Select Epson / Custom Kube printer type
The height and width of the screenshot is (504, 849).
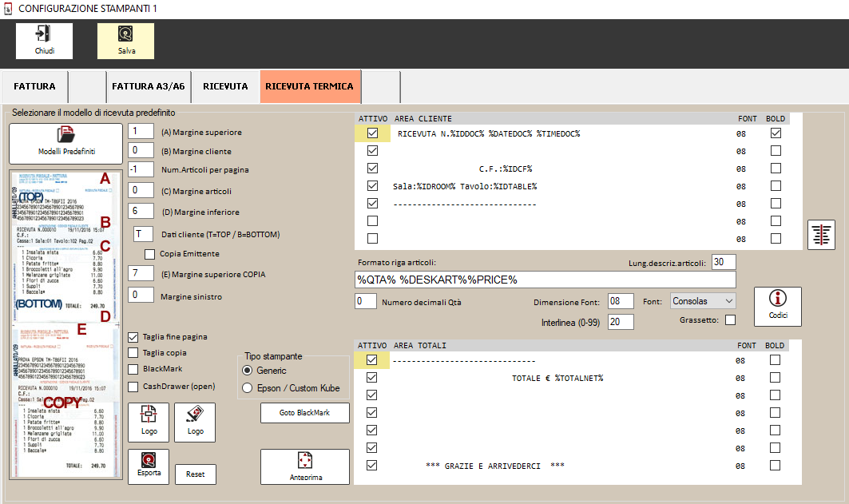[247, 388]
